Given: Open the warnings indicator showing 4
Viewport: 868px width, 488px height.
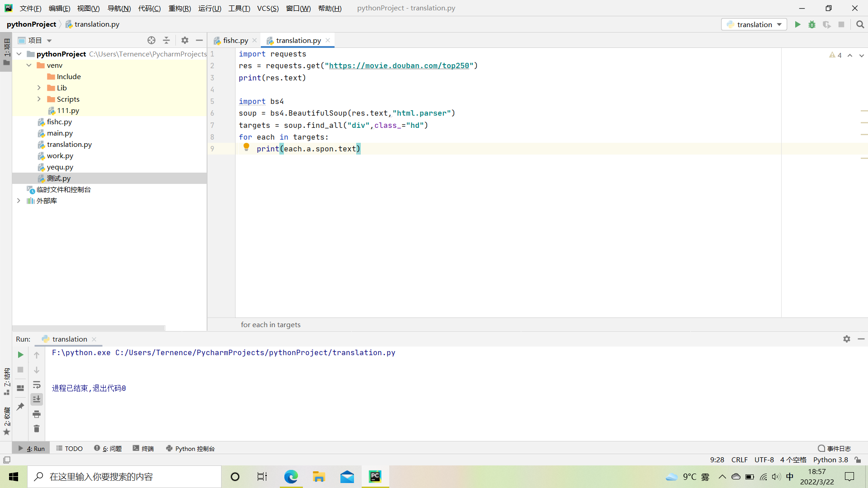Looking at the screenshot, I should 835,55.
